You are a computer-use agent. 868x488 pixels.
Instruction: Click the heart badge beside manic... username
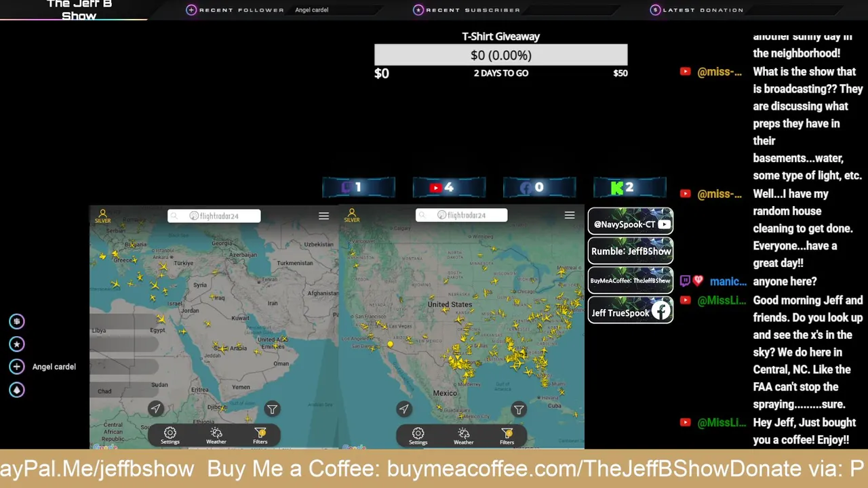pyautogui.click(x=698, y=281)
